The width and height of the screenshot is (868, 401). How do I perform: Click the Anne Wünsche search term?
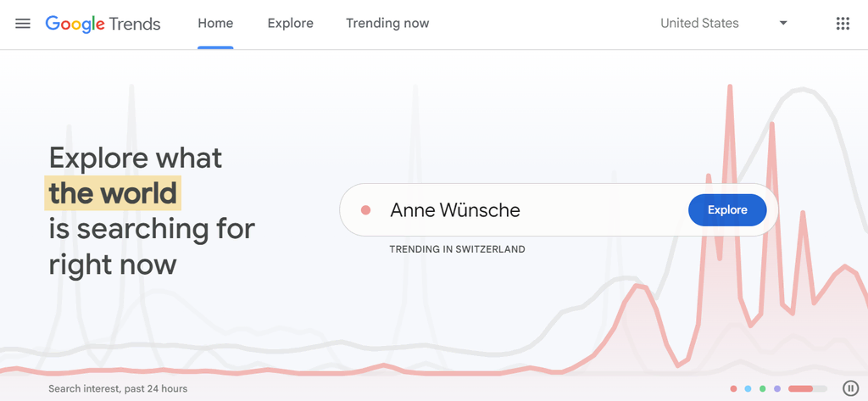(x=455, y=210)
